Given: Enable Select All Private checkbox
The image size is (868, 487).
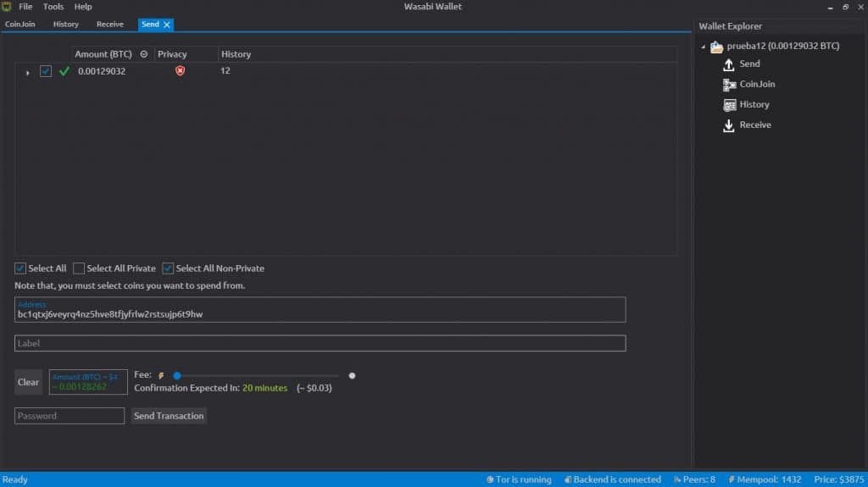Looking at the screenshot, I should click(x=79, y=268).
